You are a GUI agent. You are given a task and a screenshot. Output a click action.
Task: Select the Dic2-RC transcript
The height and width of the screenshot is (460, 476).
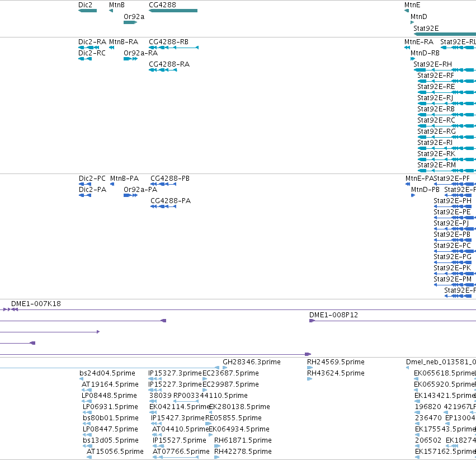(85, 59)
